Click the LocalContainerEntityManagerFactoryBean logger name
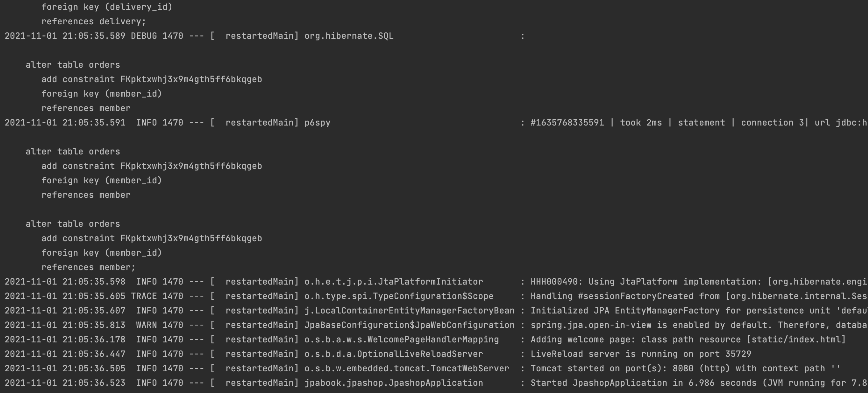868x393 pixels. [409, 311]
